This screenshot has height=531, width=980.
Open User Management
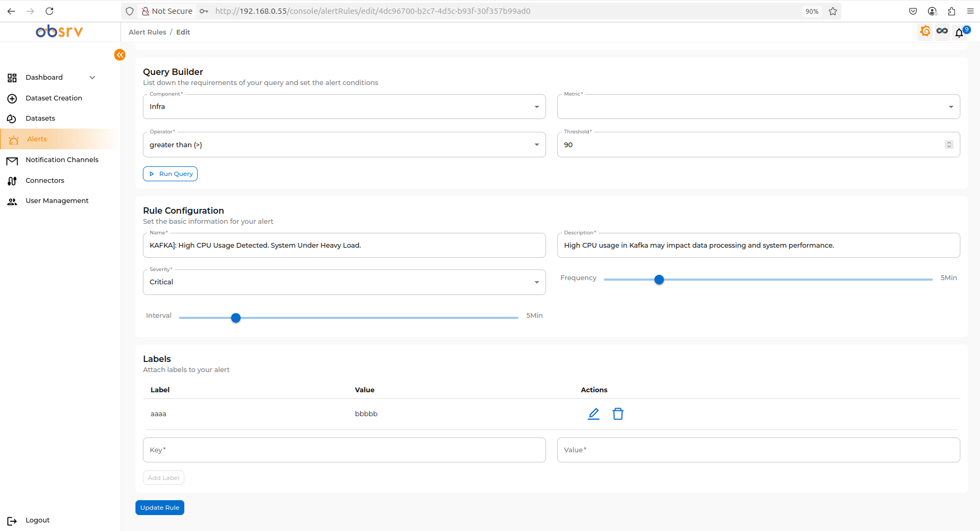(x=57, y=201)
